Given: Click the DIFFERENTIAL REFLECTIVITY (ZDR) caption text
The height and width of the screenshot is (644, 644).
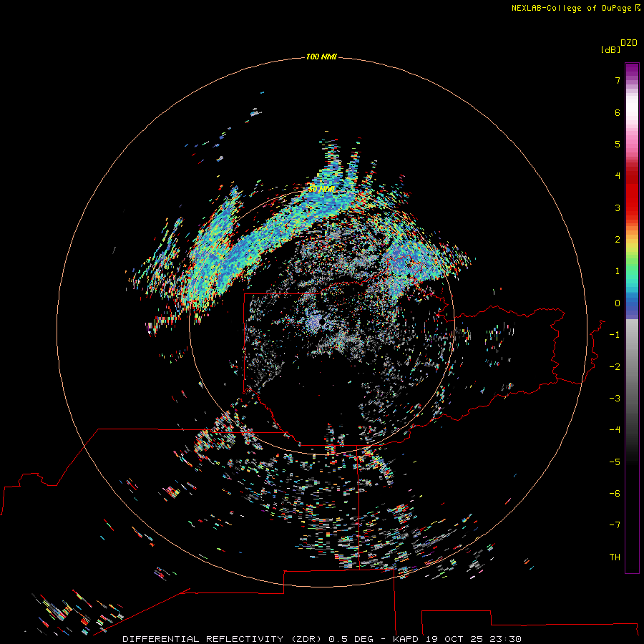Looking at the screenshot, I should pyautogui.click(x=224, y=639).
